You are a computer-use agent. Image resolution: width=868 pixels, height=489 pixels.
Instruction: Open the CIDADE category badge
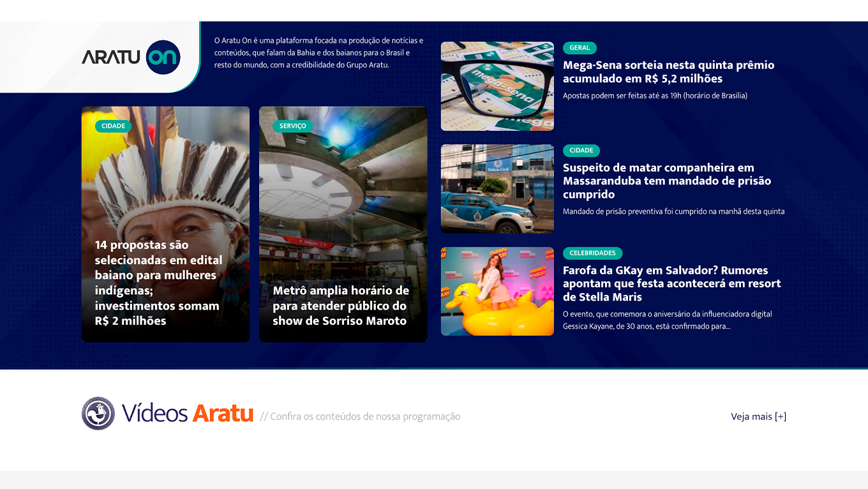(x=113, y=126)
